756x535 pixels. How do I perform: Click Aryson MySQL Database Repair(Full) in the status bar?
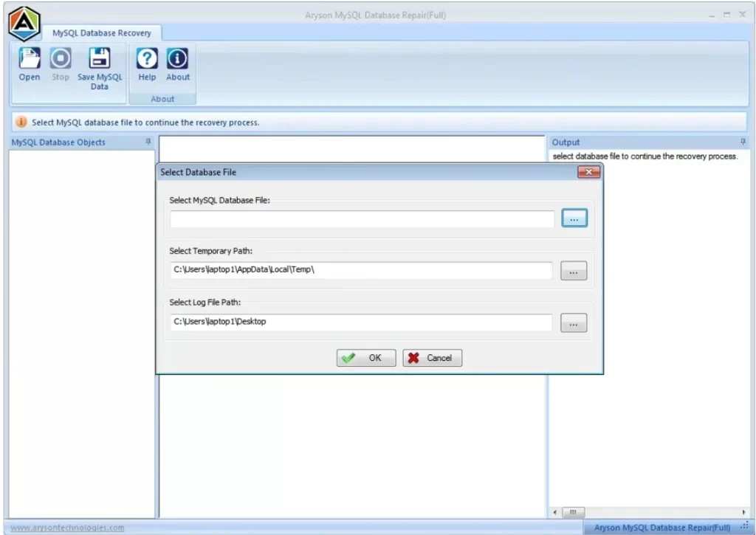tap(662, 527)
